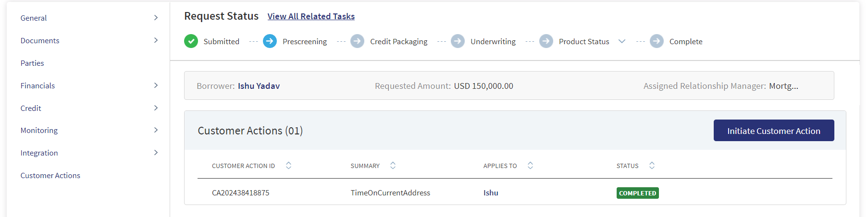
Task: Open the Documents menu item
Action: (x=40, y=40)
